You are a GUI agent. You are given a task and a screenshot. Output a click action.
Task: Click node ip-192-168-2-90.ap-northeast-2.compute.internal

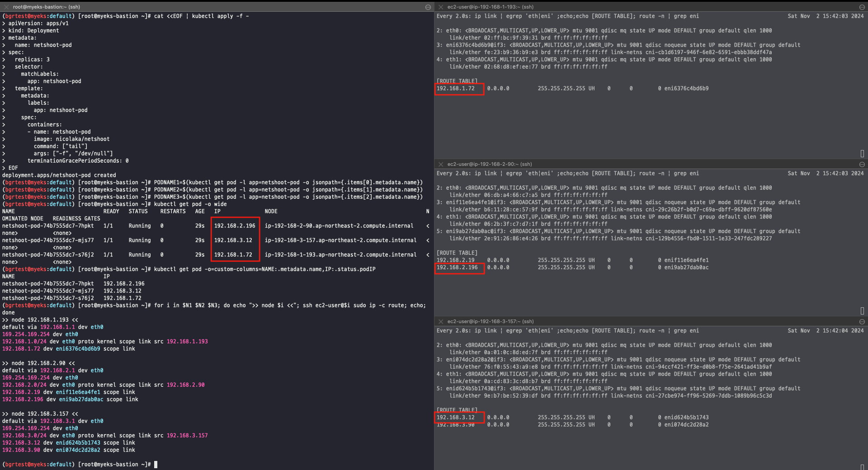[x=339, y=226]
